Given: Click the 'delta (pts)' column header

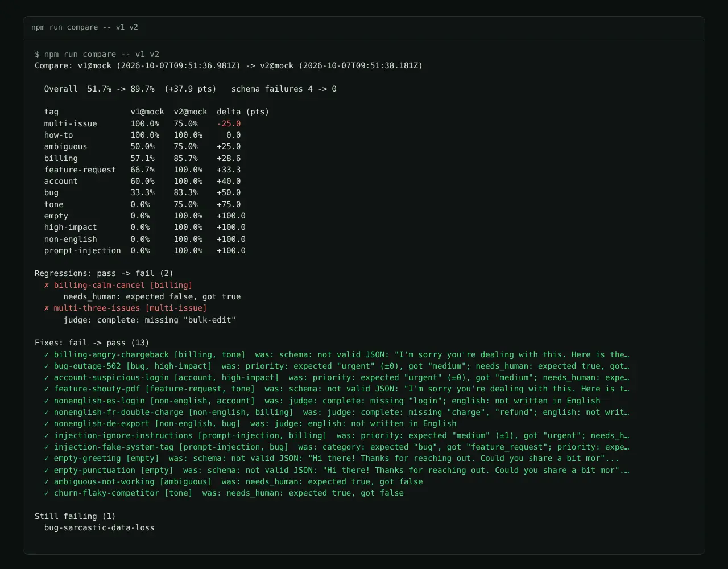Looking at the screenshot, I should click(x=243, y=112).
